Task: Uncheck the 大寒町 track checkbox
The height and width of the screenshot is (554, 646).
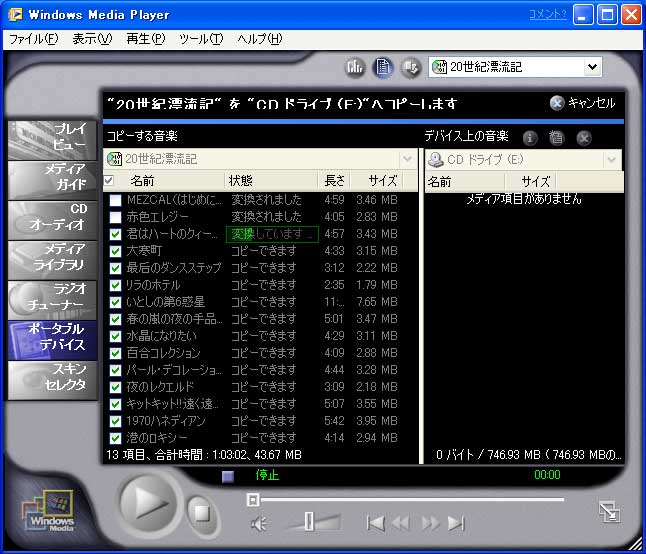Action: coord(115,251)
